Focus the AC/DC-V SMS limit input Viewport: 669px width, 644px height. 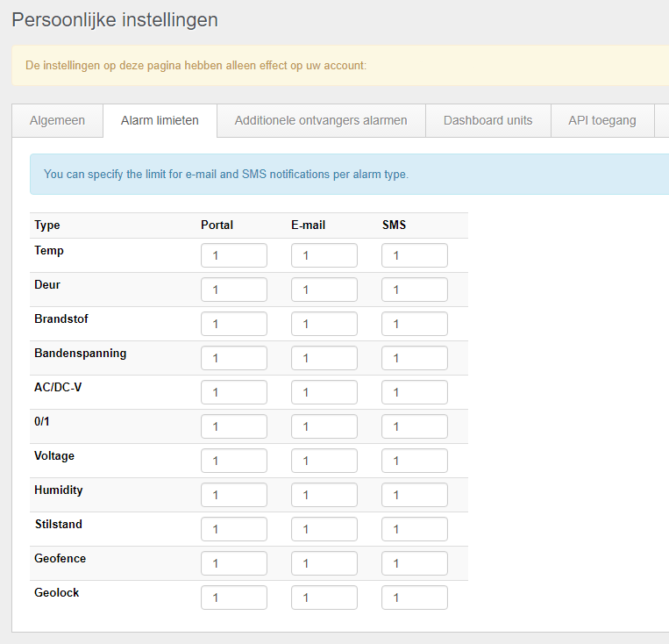pos(415,392)
